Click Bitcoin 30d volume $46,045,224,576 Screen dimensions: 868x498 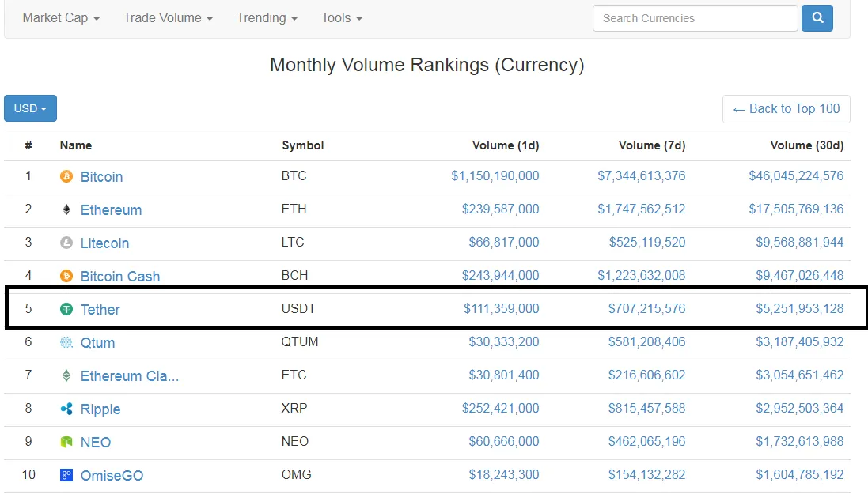[x=796, y=176]
